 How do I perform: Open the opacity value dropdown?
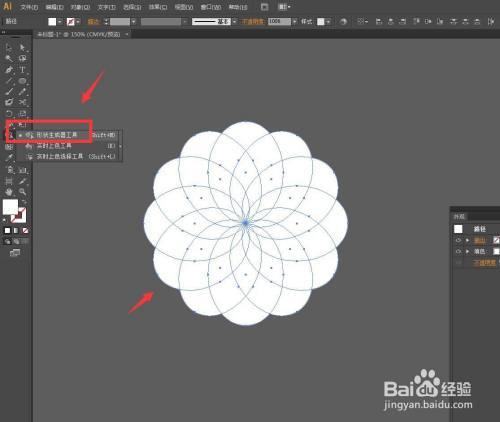click(x=294, y=22)
